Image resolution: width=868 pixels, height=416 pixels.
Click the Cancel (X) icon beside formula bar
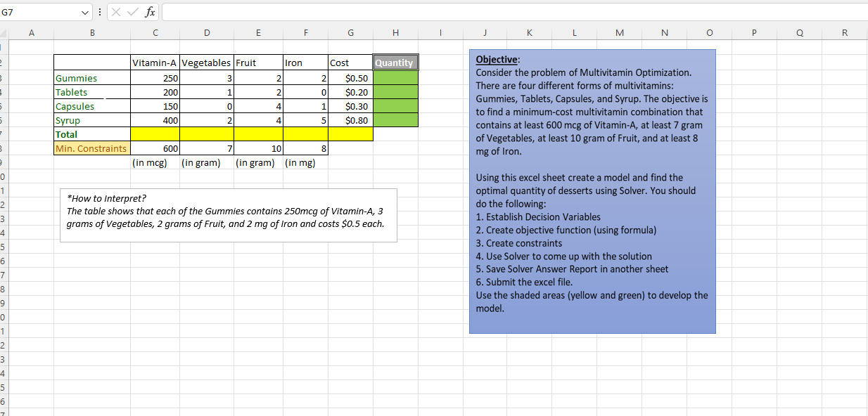point(117,11)
